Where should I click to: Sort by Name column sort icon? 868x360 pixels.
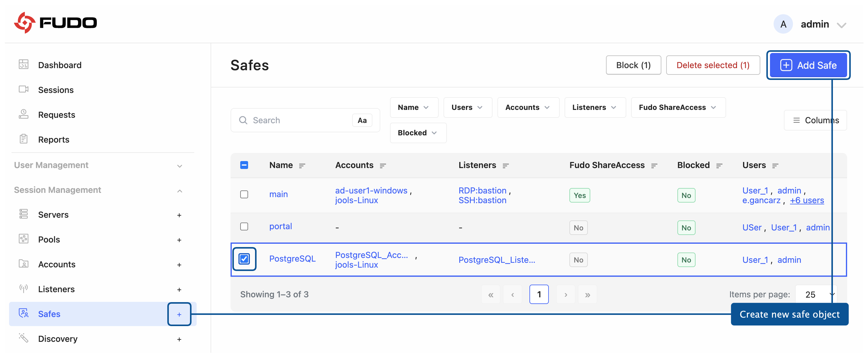(x=302, y=166)
